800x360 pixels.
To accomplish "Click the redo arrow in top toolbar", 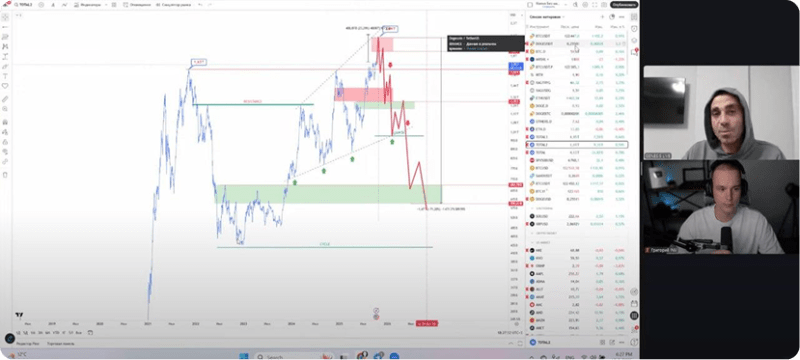I will [x=210, y=5].
